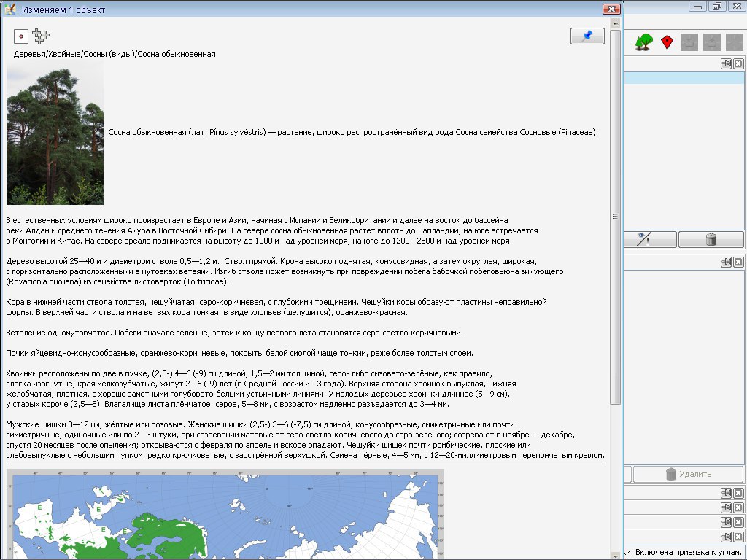Click the middle greyed-out toolbar icon
Viewport: 747px width, 560px height.
(712, 42)
